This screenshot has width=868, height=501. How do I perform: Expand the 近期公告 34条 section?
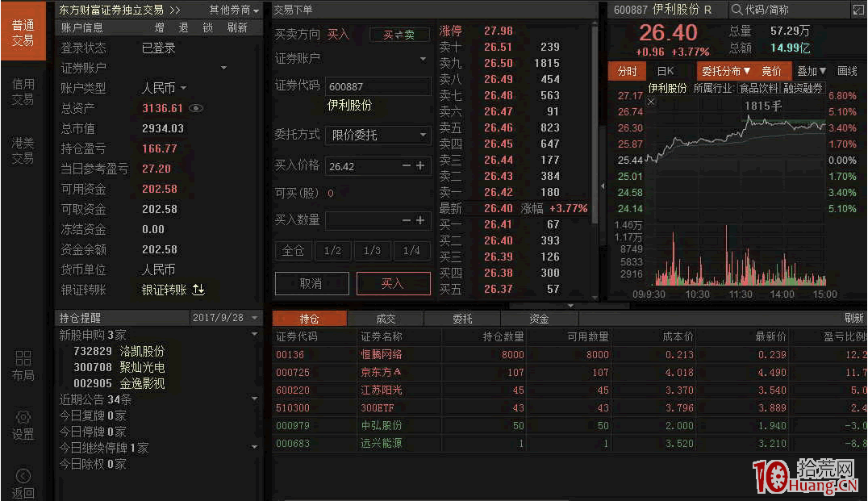[255, 399]
